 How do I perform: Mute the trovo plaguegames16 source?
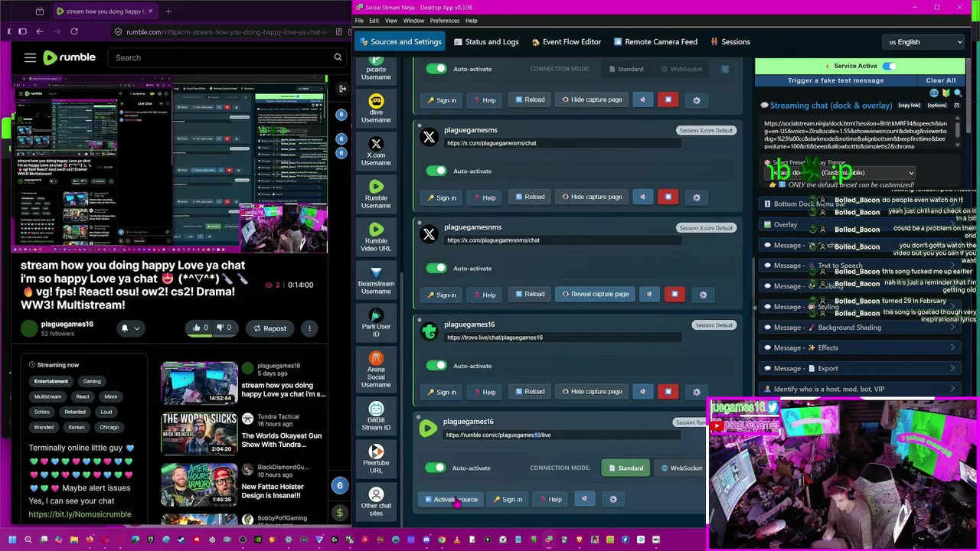[x=642, y=391]
